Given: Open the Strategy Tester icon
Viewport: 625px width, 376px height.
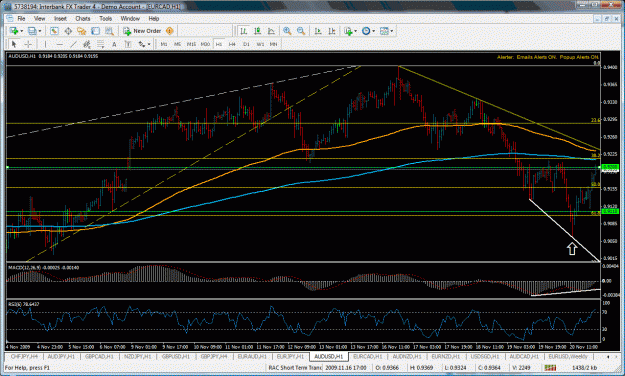Looking at the screenshot, I should [x=109, y=31].
